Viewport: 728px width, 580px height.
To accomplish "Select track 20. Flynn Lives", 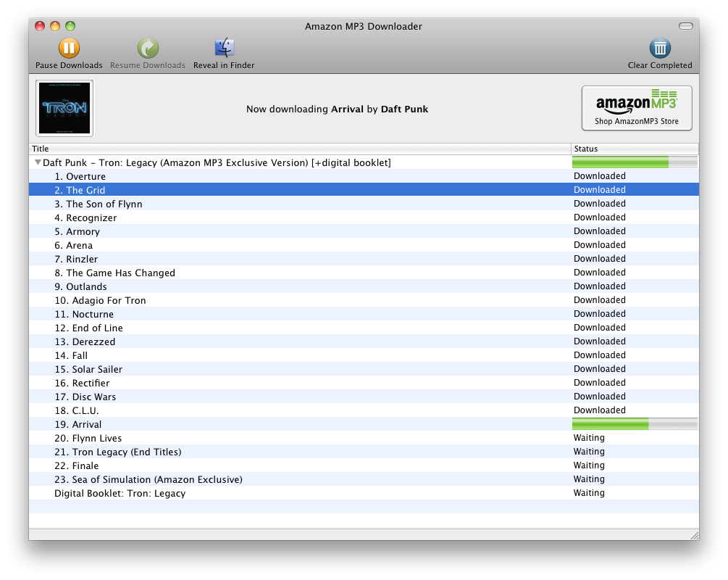I will [x=364, y=438].
